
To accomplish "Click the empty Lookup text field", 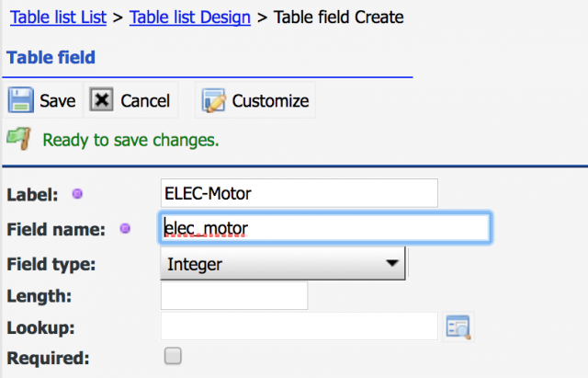I will pos(300,326).
